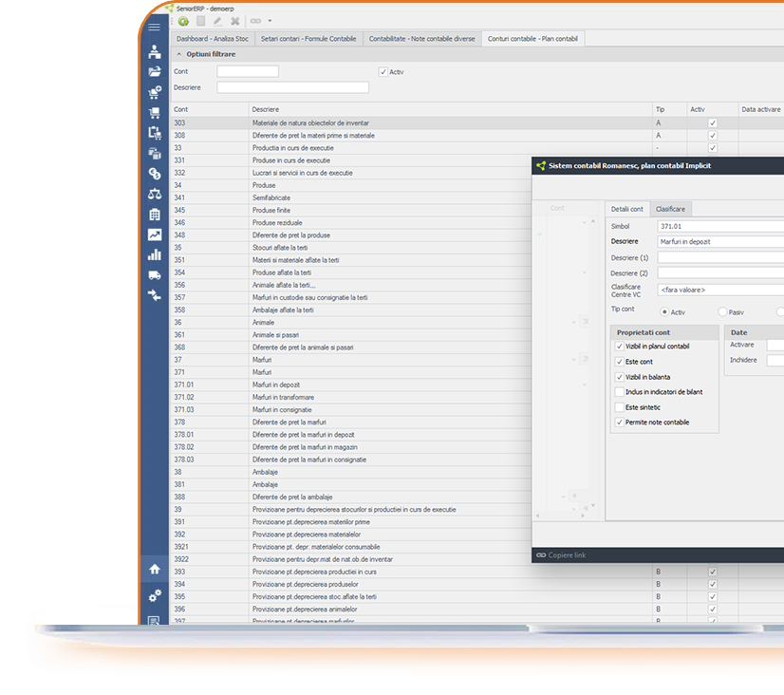Image resolution: width=784 pixels, height=695 pixels.
Task: Click the green refresh toolbar icon
Action: click(183, 21)
